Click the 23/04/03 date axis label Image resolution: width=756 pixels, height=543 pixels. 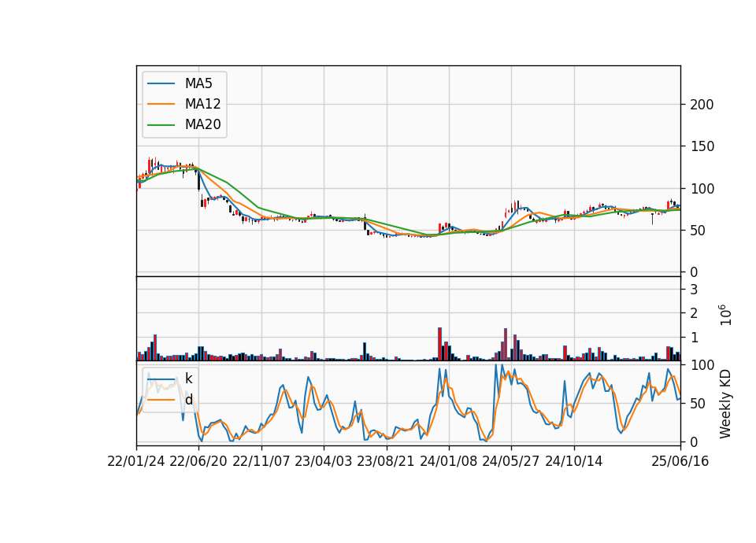[324, 462]
